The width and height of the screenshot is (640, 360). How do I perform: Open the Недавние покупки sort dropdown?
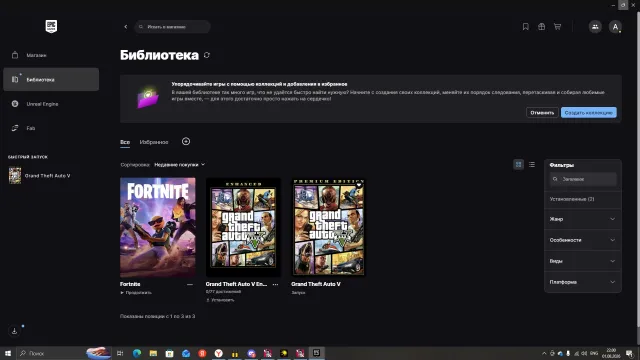pyautogui.click(x=179, y=164)
